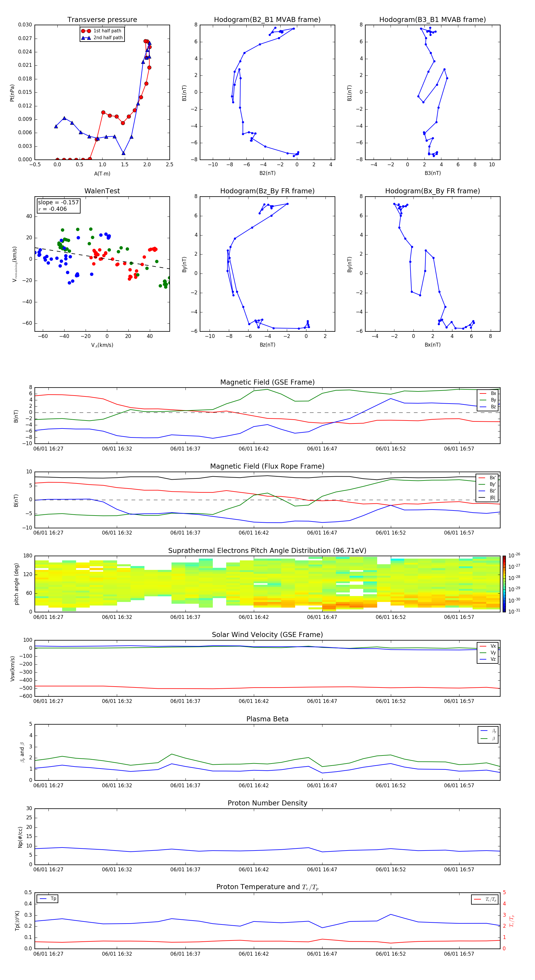Click the 'Proton Temperature and Te/Tp' title

[267, 887]
